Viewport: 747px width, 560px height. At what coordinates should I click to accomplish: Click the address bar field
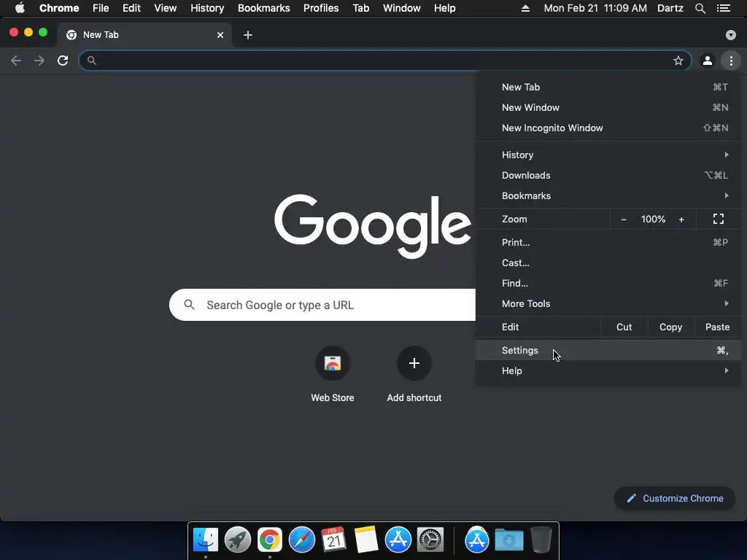coord(384,61)
